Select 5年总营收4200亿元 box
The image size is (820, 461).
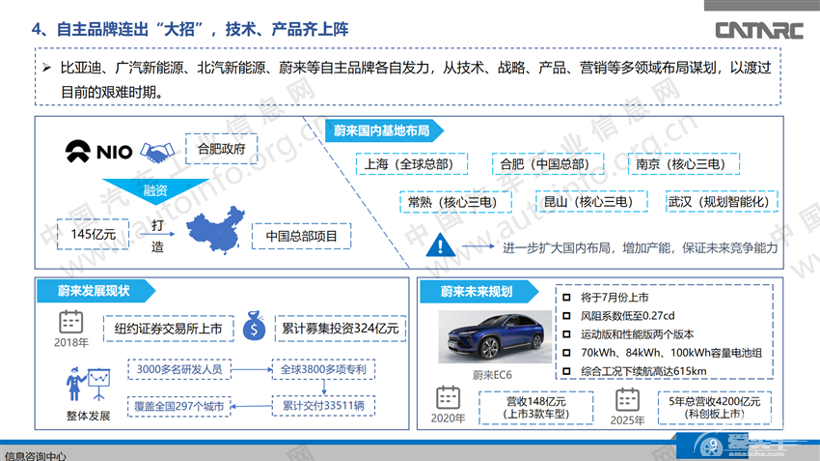click(x=715, y=408)
